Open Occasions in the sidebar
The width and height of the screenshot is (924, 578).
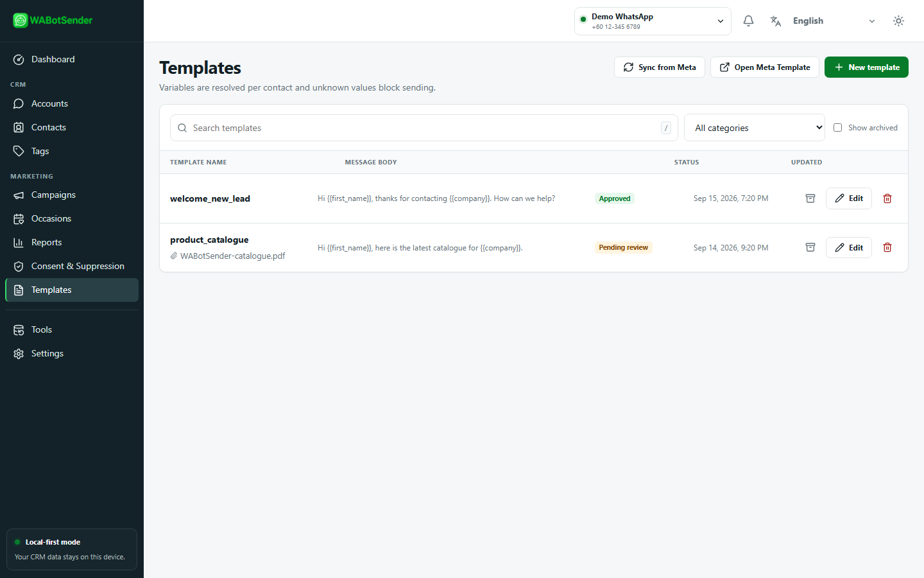click(72, 218)
